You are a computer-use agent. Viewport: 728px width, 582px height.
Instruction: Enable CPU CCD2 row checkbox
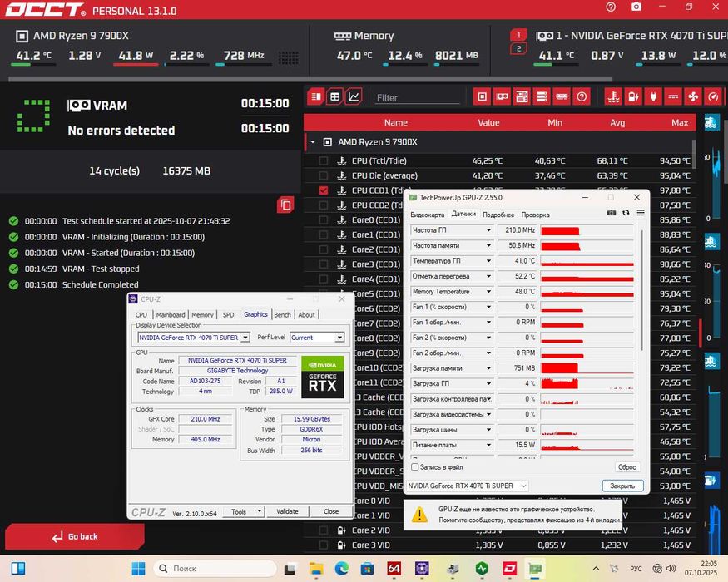[323, 205]
